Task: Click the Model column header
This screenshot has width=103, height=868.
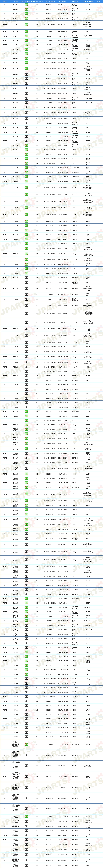Action: click(x=16, y=1)
